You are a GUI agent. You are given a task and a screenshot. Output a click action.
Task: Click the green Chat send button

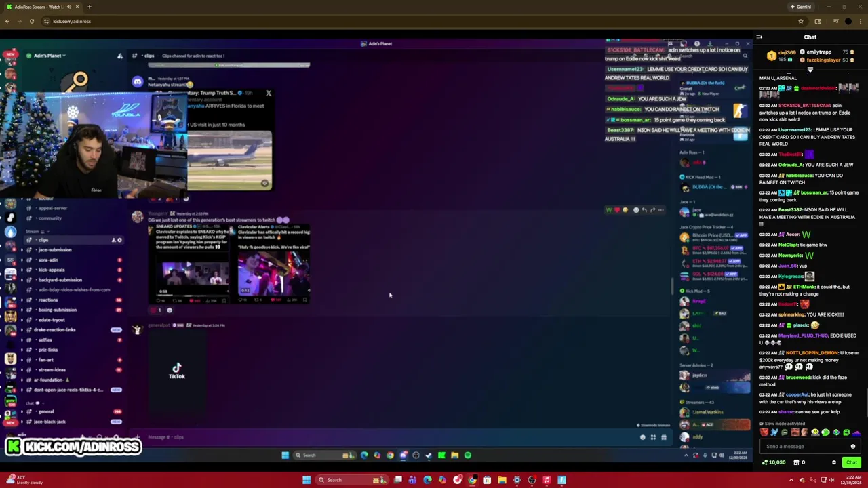click(851, 462)
